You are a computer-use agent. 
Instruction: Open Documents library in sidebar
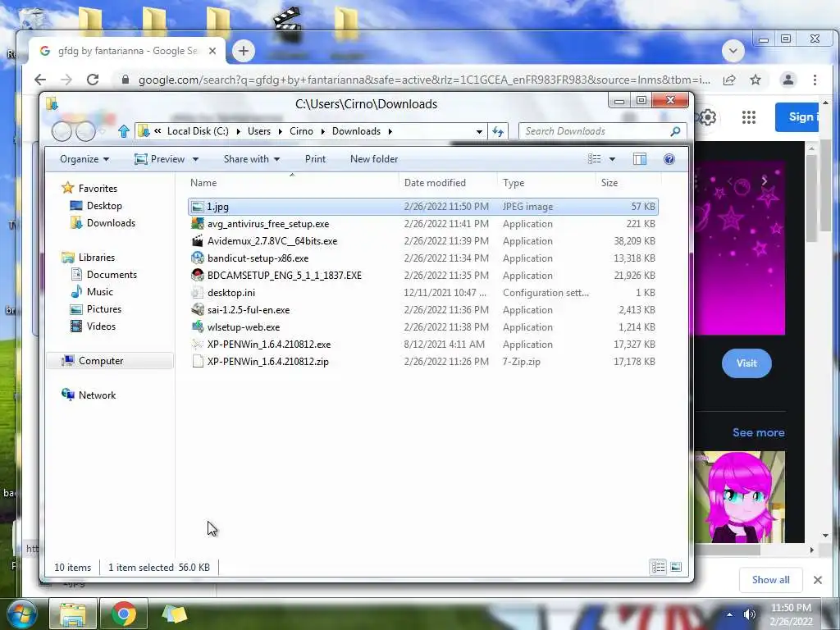(x=112, y=274)
